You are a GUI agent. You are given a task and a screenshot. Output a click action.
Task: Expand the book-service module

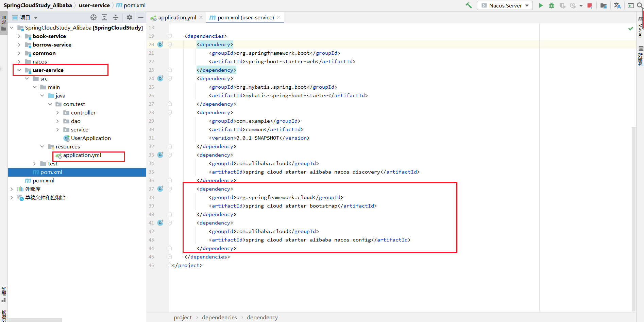click(19, 36)
